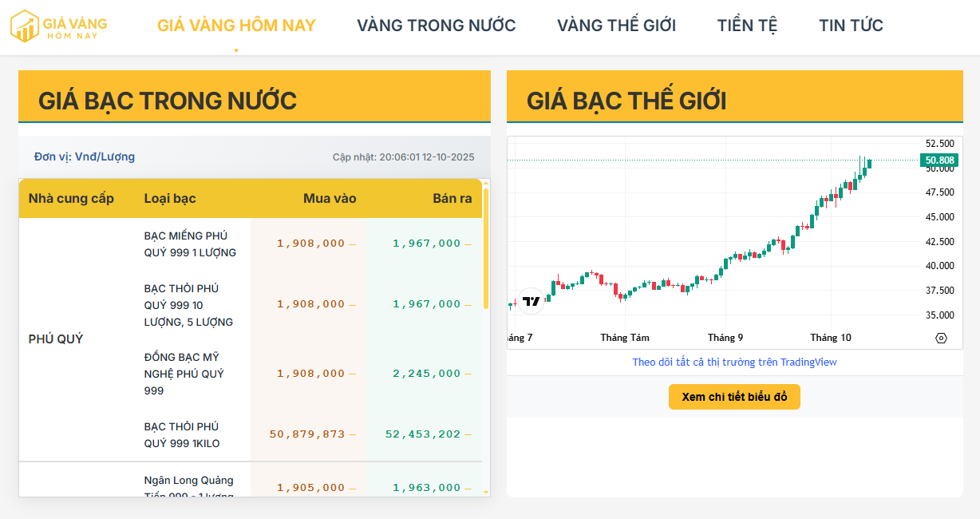Open chart settings hexagon icon

click(x=941, y=339)
